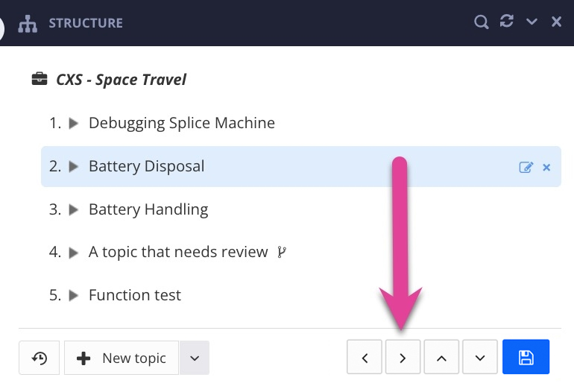Remove Battery Disposal with the small x icon
Image resolution: width=574 pixels, height=392 pixels.
546,167
